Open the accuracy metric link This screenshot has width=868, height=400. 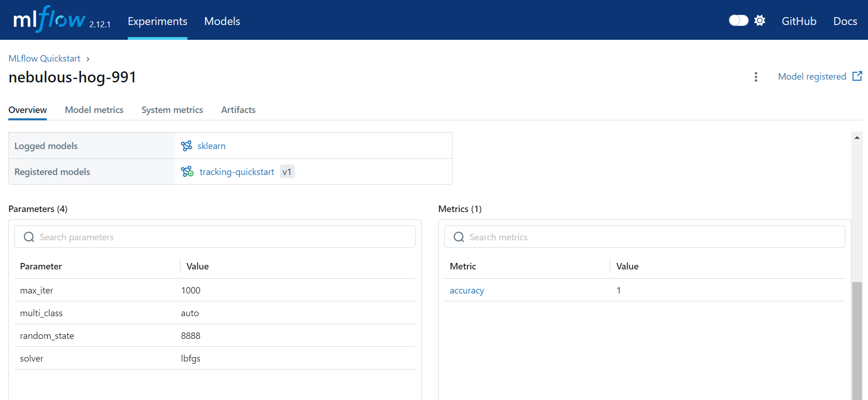[x=467, y=290]
